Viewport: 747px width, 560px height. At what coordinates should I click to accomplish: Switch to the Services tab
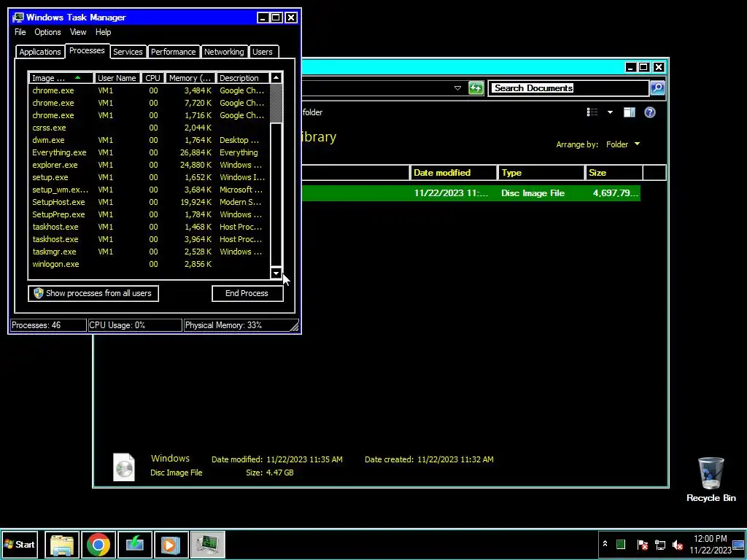(x=128, y=52)
